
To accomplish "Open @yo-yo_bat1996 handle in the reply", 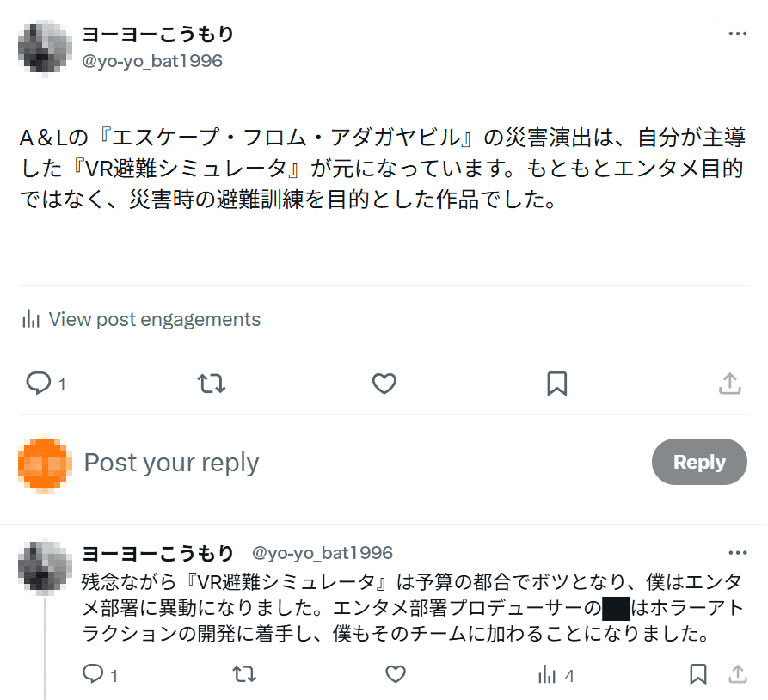I will point(322,553).
